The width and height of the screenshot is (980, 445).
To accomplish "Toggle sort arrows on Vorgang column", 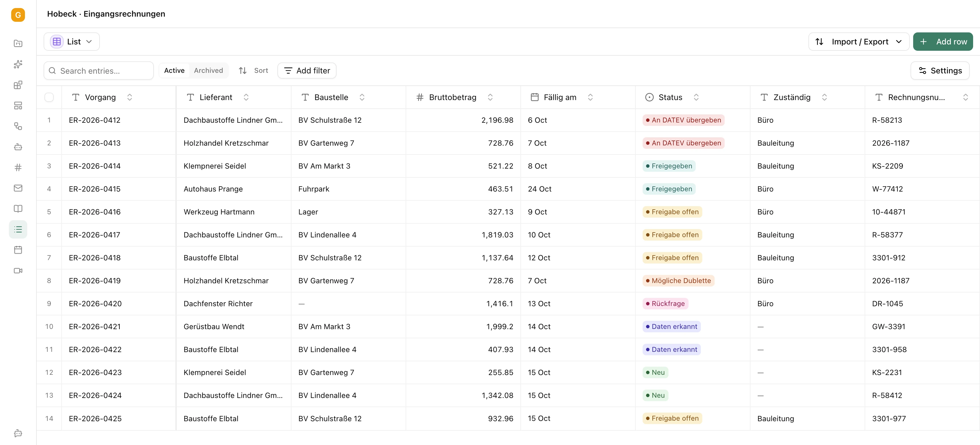I will pyautogui.click(x=130, y=97).
